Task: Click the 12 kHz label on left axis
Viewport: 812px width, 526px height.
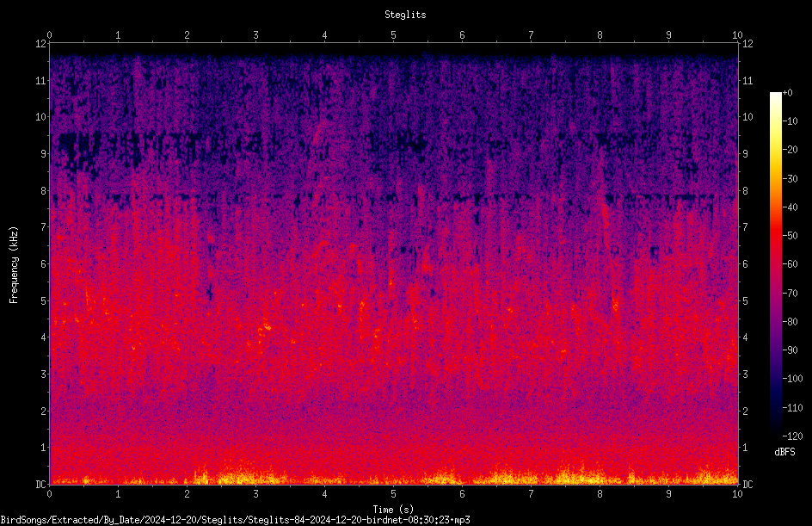Action: pyautogui.click(x=41, y=44)
